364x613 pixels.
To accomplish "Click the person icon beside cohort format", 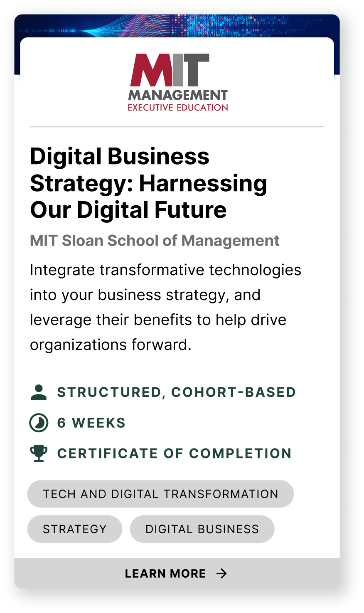I will pyautogui.click(x=39, y=392).
